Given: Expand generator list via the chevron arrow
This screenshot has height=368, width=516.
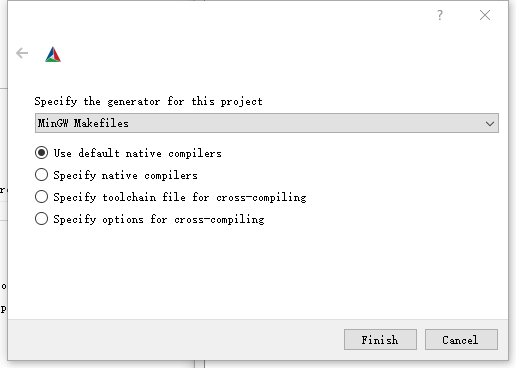Looking at the screenshot, I should click(490, 124).
